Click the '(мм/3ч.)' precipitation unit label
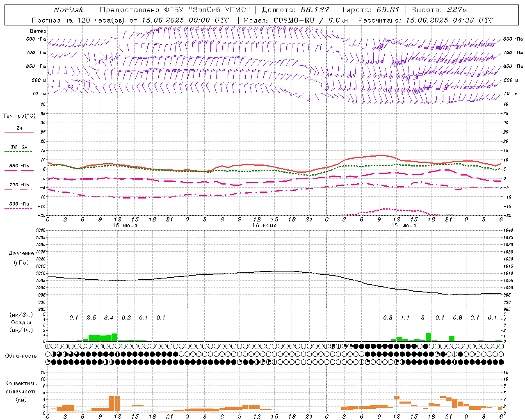525x420 pixels. 21,315
